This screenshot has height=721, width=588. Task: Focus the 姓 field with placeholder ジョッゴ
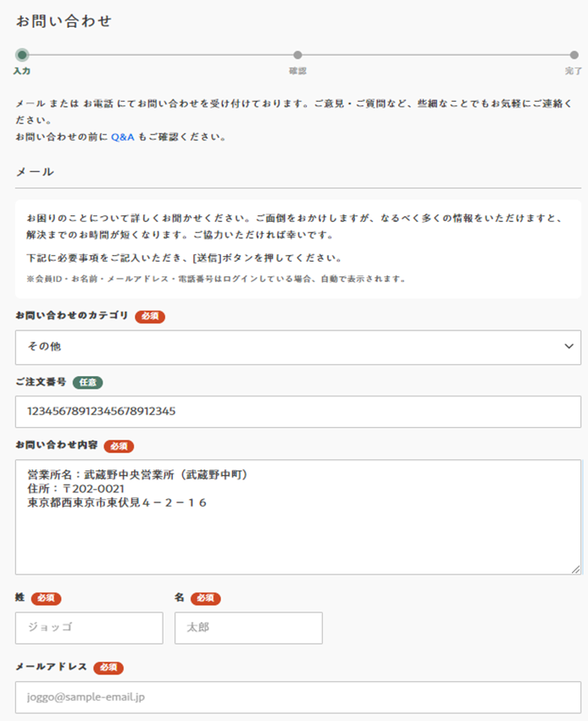[89, 628]
